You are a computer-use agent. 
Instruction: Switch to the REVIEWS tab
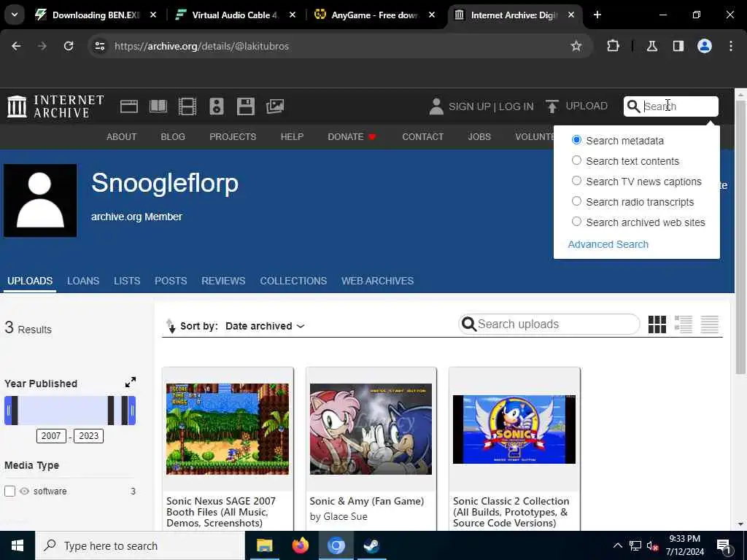(x=223, y=281)
